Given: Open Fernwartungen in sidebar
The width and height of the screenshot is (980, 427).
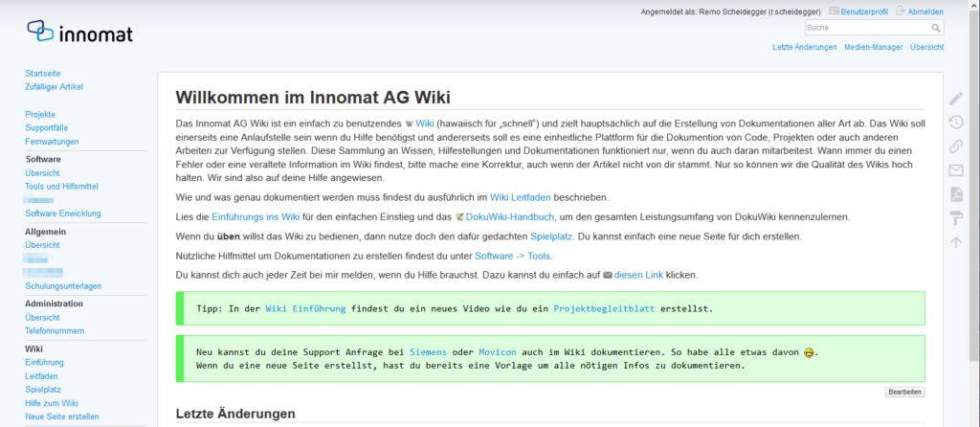Looking at the screenshot, I should (52, 142).
